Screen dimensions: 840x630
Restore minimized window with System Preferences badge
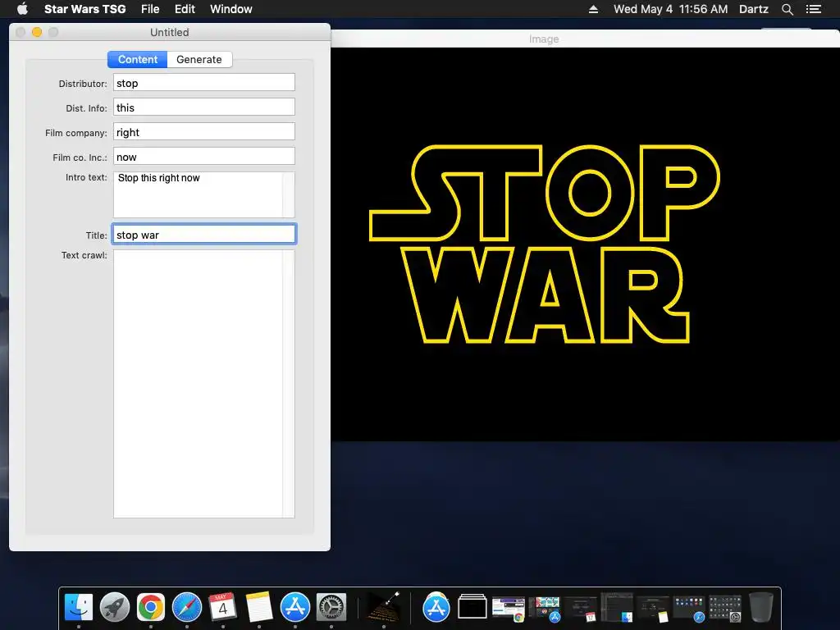(x=725, y=609)
